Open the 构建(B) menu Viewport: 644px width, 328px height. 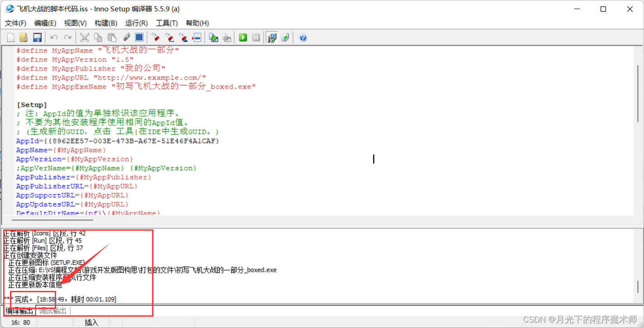pyautogui.click(x=106, y=23)
